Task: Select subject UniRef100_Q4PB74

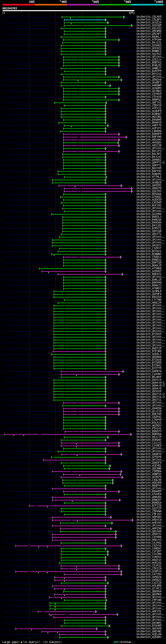Action: coord(149,371)
